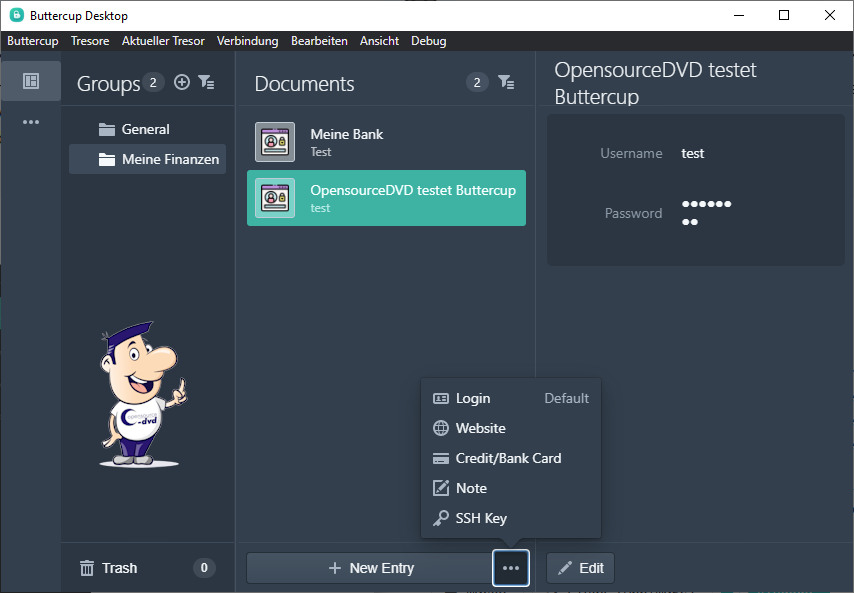Select Credit/Bank Card entry type
The image size is (854, 593).
[x=510, y=458]
